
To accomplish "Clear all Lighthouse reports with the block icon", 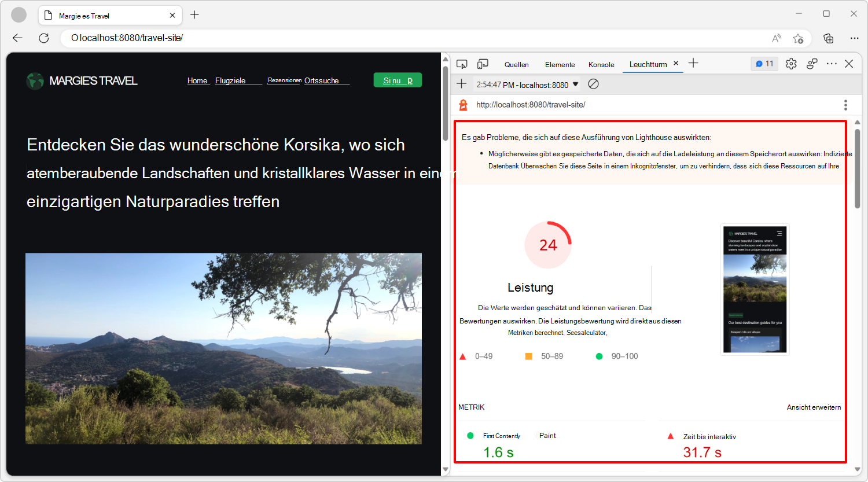I will pos(593,83).
